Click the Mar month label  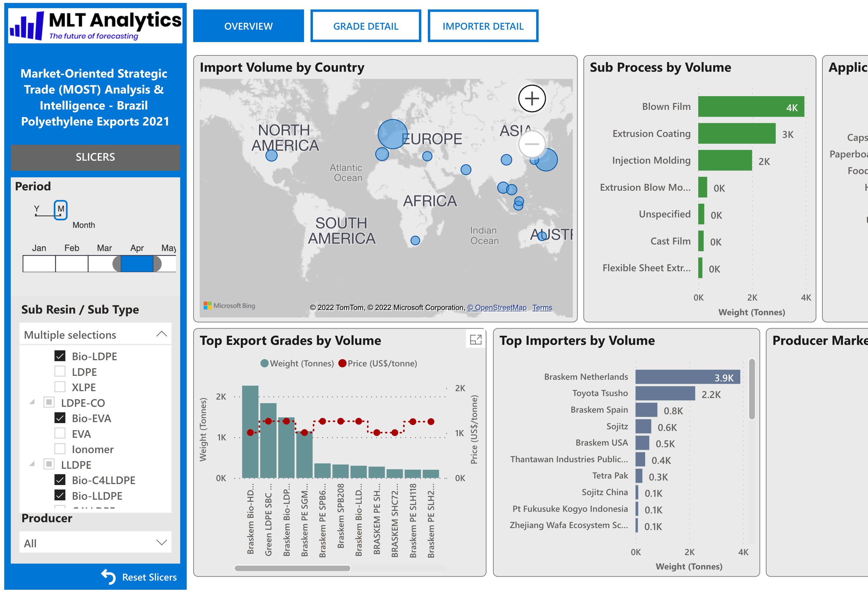pyautogui.click(x=104, y=248)
